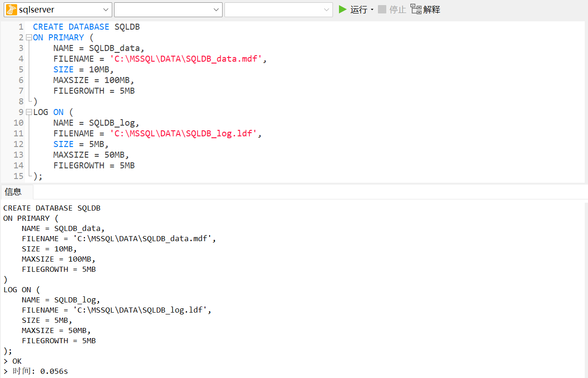Viewport: 588px width, 378px height.
Task: Click line number 15 in the gutter
Action: point(18,176)
